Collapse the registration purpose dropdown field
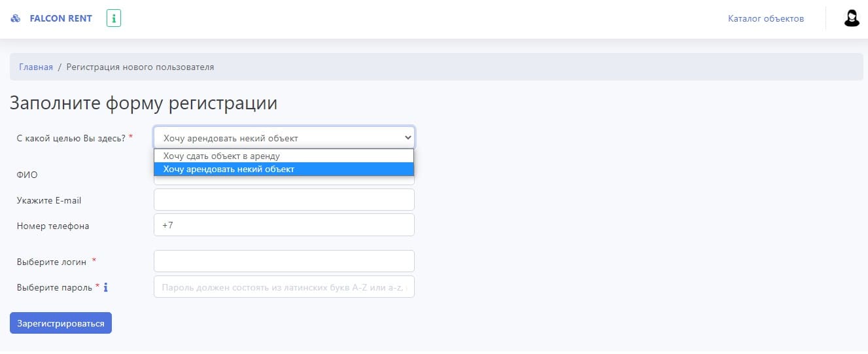This screenshot has width=868, height=354. tap(284, 137)
